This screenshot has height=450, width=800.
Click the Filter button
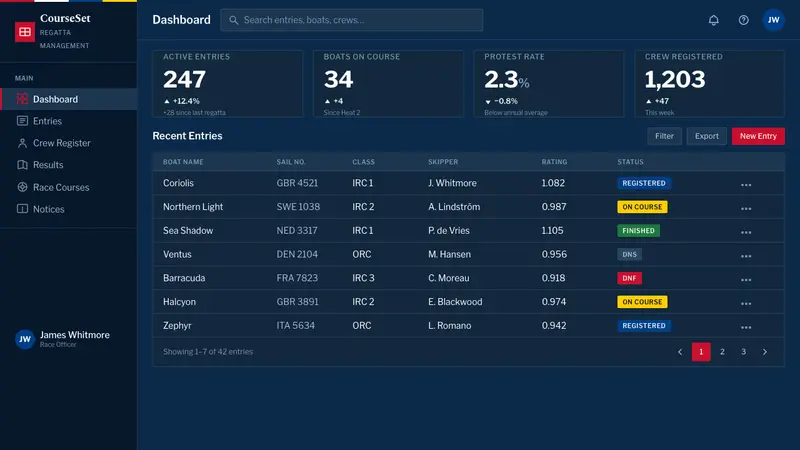(664, 136)
